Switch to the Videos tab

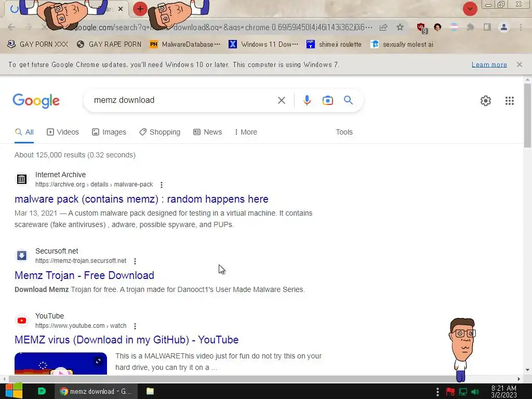tap(63, 132)
